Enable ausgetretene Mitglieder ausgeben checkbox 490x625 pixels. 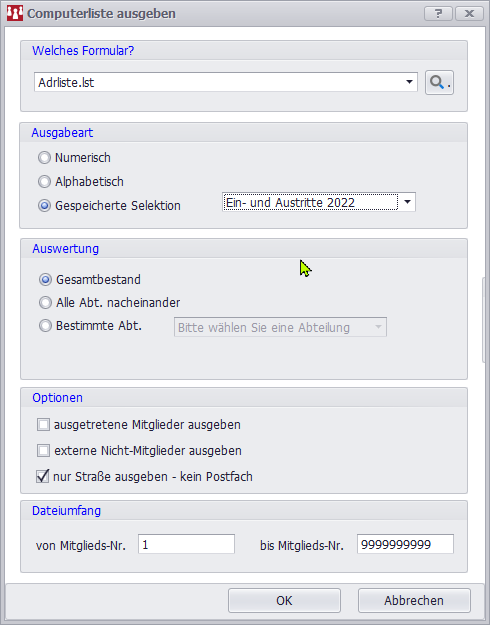[x=43, y=425]
